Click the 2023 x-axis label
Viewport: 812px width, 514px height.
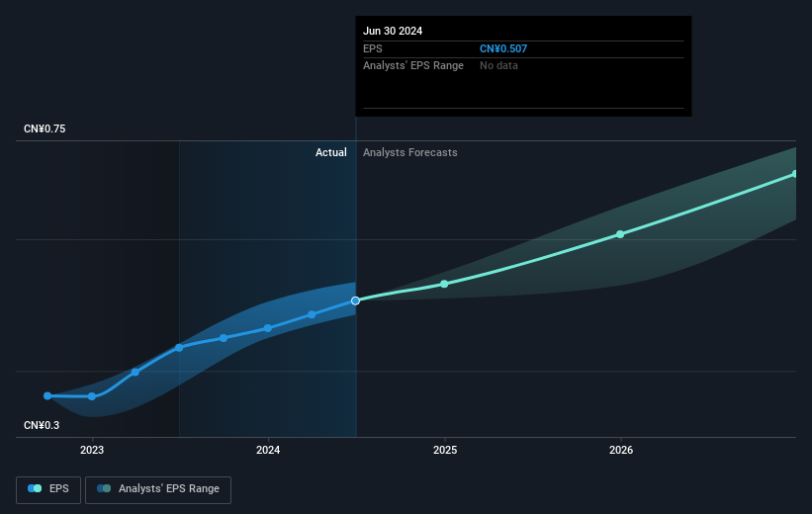[92, 450]
